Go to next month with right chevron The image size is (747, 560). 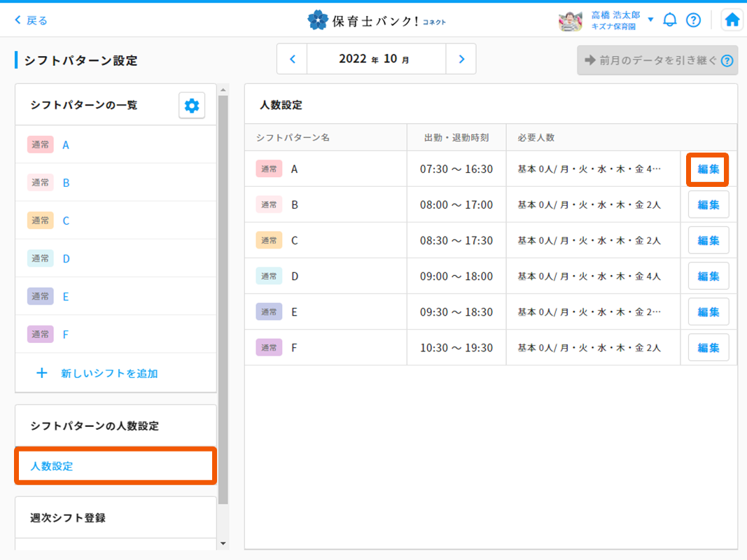(461, 59)
